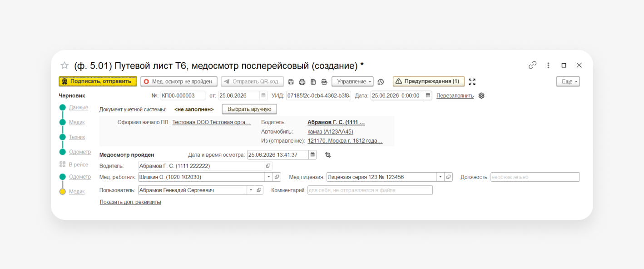Click Подписать, отправить button
This screenshot has height=269, width=644.
(x=98, y=81)
